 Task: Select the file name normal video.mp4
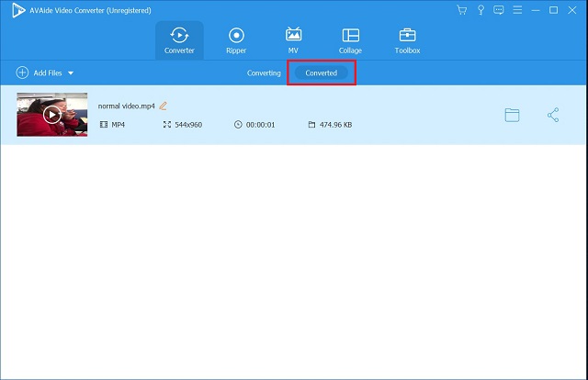[x=127, y=106]
